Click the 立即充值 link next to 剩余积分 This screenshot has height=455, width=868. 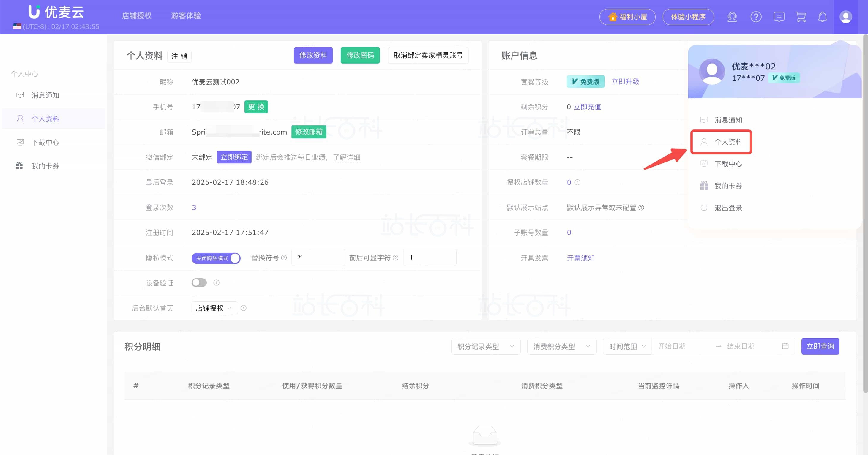(x=587, y=107)
